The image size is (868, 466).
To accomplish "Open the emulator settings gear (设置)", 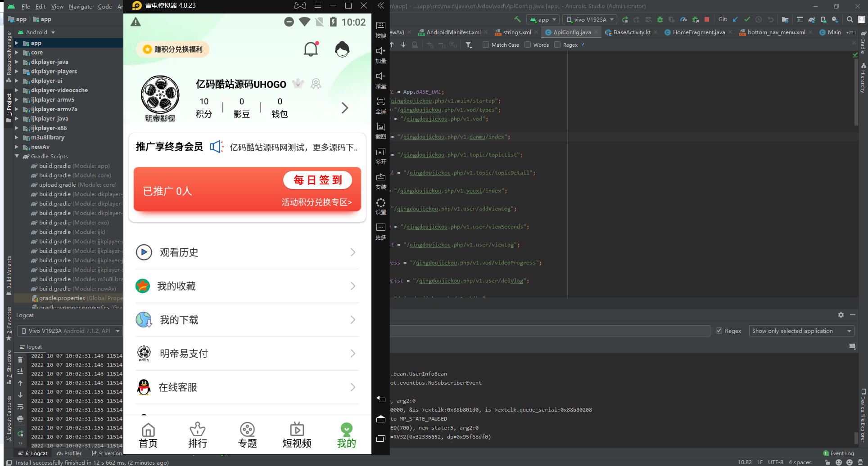I will [x=381, y=206].
